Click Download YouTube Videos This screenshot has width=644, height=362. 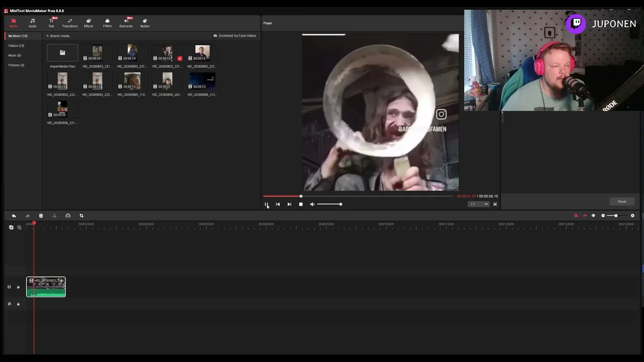(235, 36)
